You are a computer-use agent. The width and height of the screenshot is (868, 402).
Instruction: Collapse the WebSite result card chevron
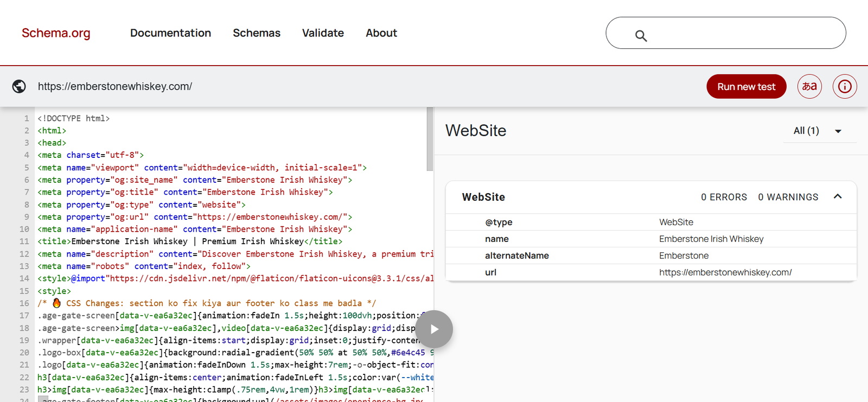point(838,197)
